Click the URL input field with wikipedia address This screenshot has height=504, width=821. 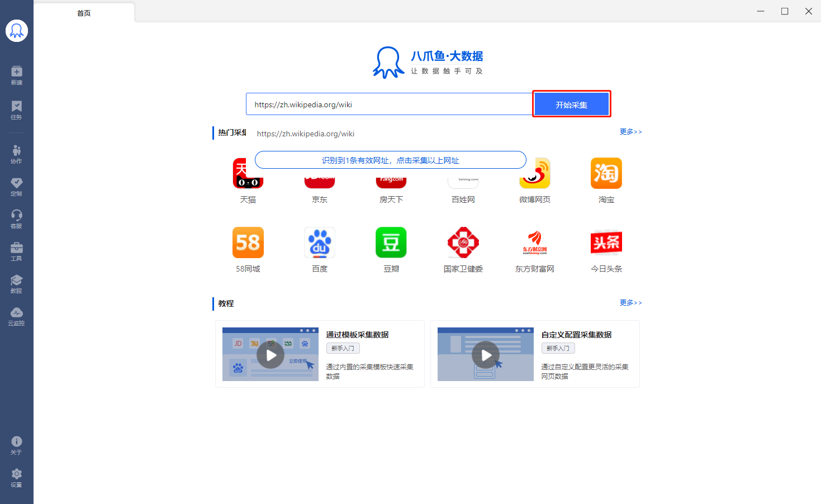[390, 104]
